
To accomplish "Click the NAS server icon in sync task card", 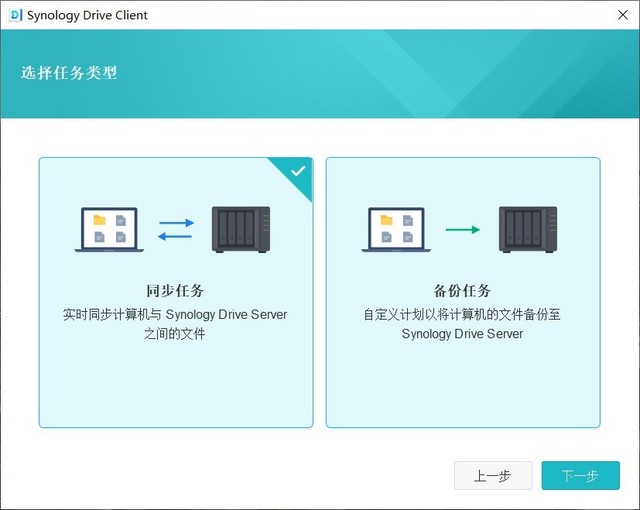I will [241, 230].
